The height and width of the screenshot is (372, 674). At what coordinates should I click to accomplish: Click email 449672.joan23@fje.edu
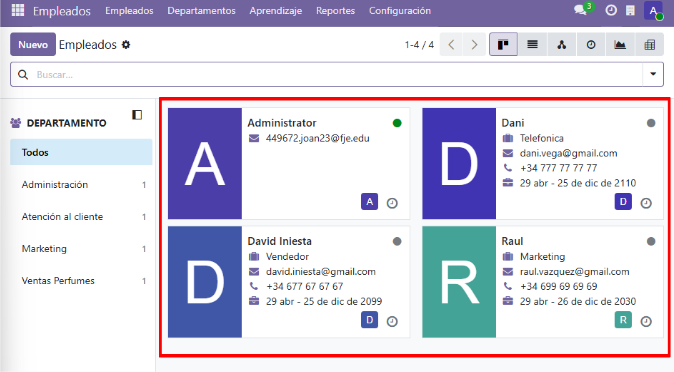318,138
